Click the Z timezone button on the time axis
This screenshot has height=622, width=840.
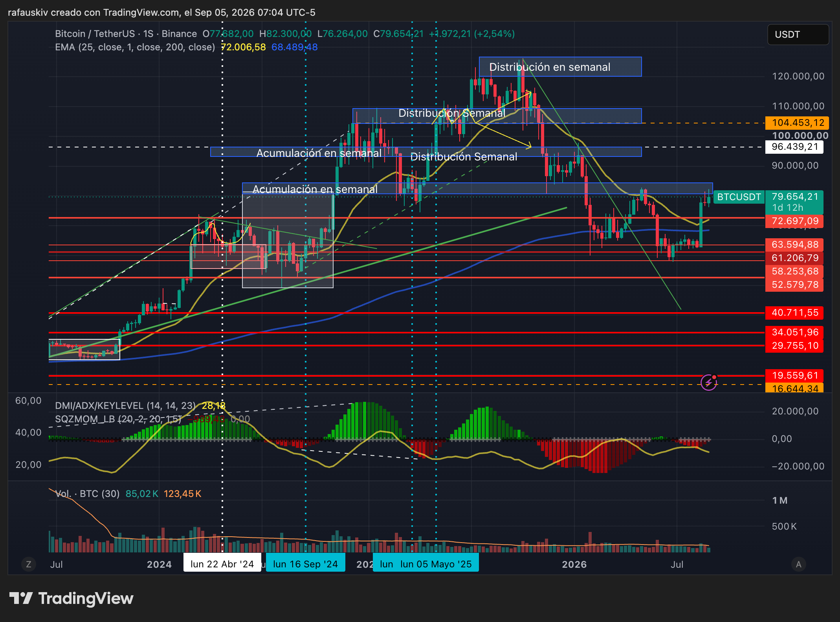(28, 565)
